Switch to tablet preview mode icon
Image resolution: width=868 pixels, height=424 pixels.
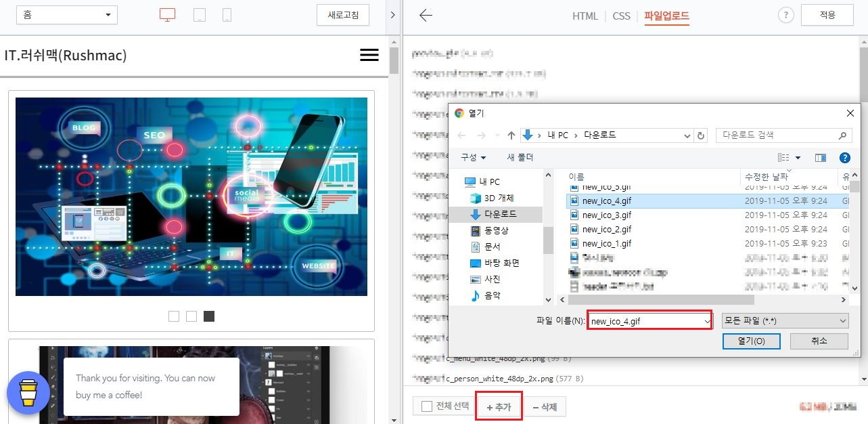tap(200, 15)
